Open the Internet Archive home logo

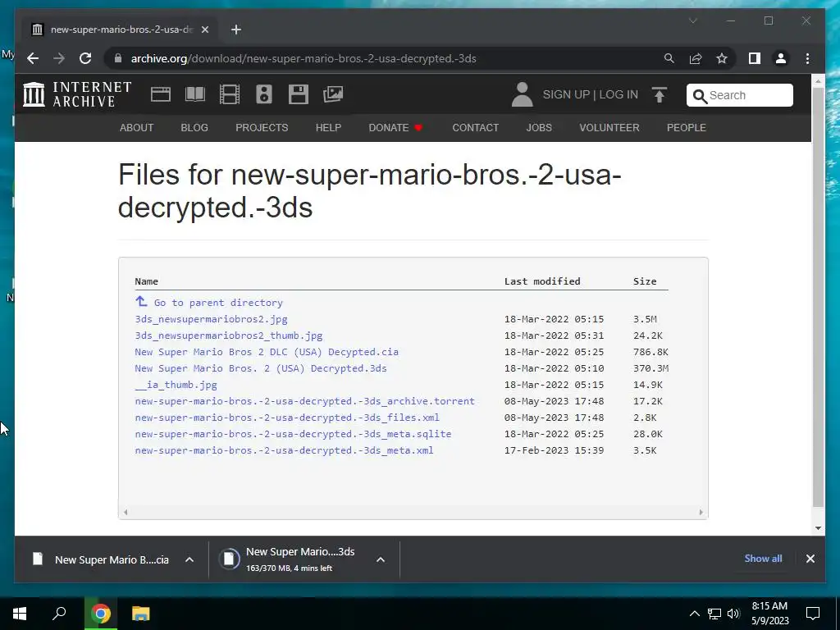[x=76, y=94]
